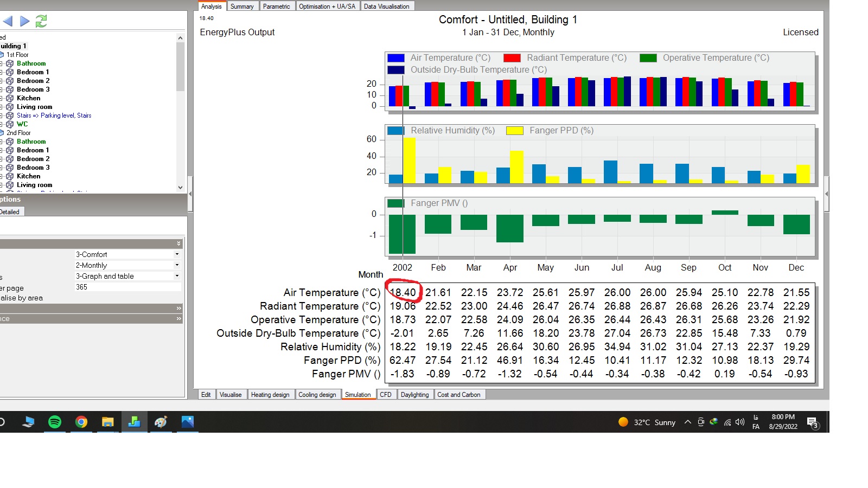
Task: Go to the Cooling design tab
Action: [x=317, y=395]
